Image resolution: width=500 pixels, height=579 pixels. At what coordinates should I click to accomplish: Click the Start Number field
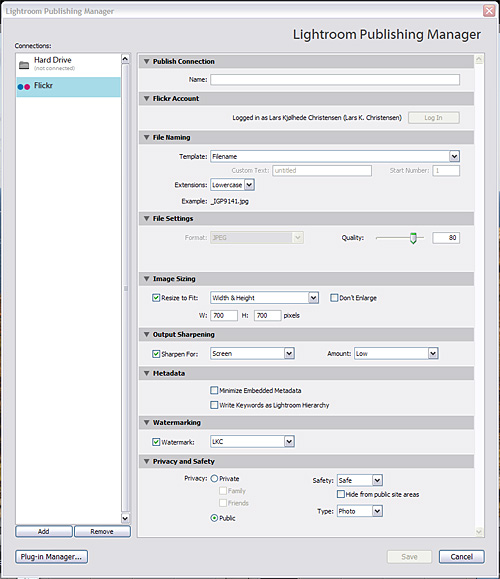click(446, 171)
